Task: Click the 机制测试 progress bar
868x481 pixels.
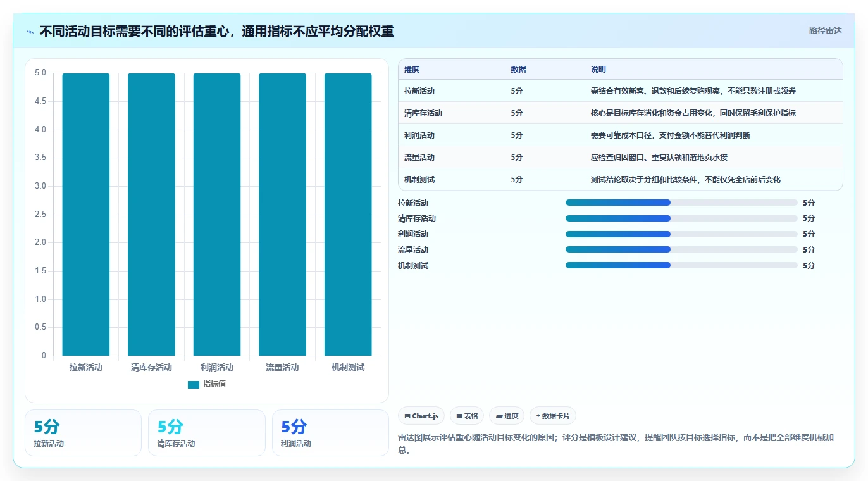Action: pyautogui.click(x=681, y=265)
